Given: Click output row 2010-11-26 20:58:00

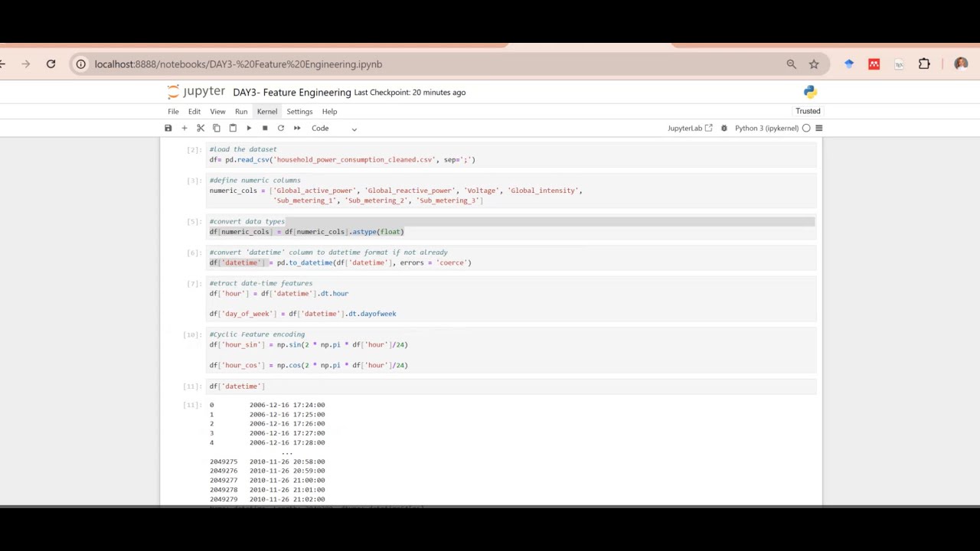Looking at the screenshot, I should click(267, 461).
